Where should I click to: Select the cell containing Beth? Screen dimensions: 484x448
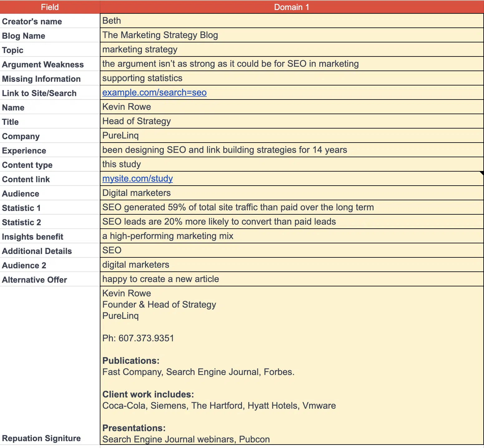click(292, 21)
